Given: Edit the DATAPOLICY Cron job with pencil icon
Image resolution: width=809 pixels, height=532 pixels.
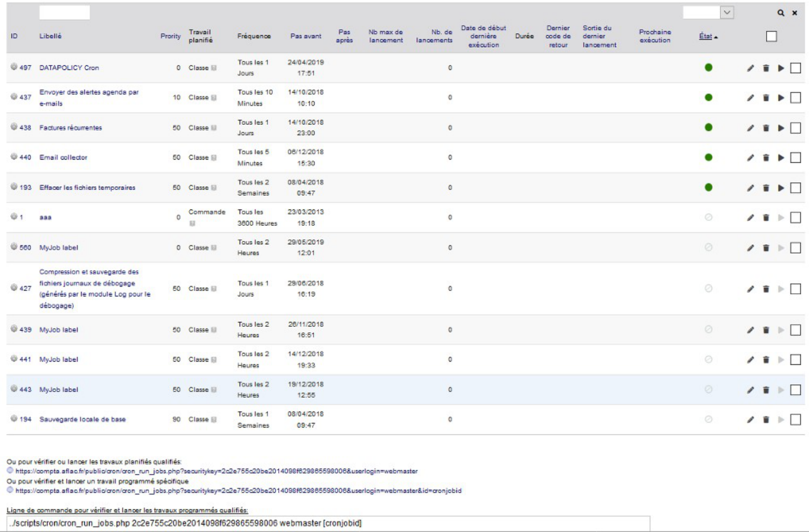Looking at the screenshot, I should click(750, 68).
